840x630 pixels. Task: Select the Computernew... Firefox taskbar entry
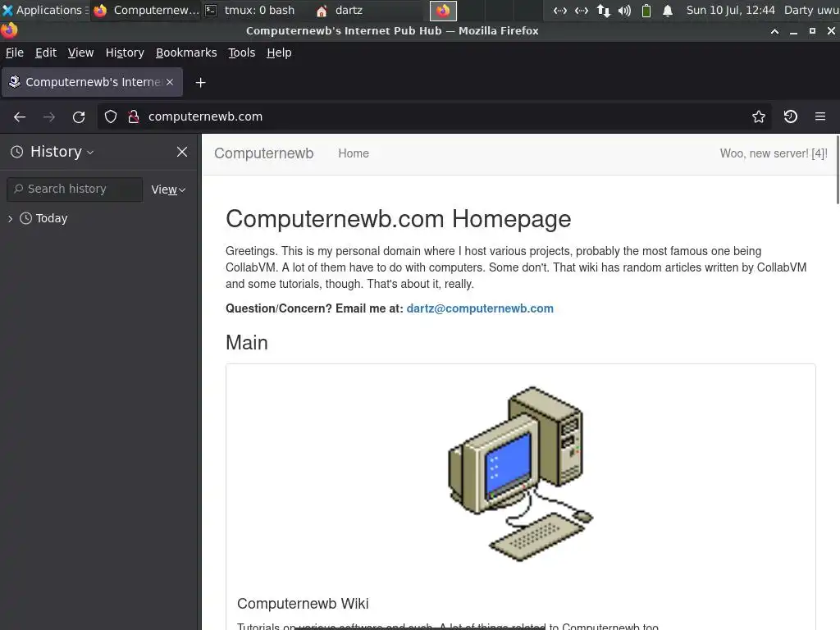coord(146,10)
